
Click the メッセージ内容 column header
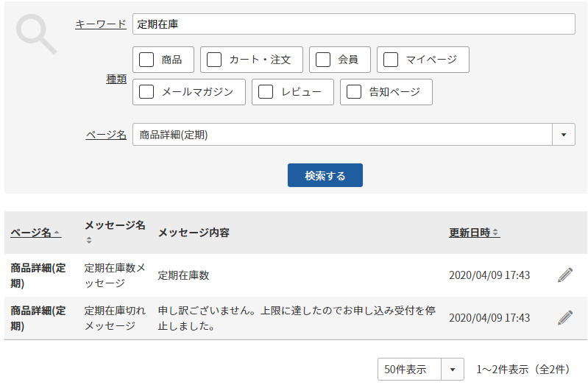[x=194, y=233]
